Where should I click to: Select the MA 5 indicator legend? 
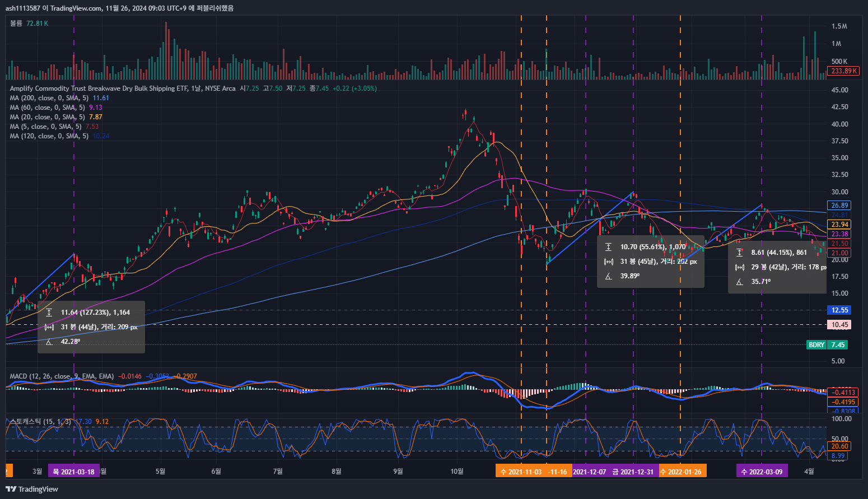point(45,127)
